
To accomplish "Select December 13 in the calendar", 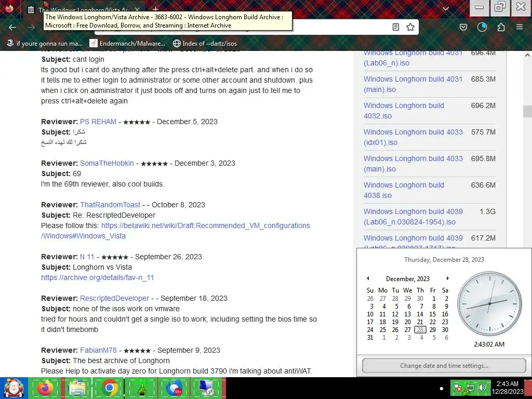I will 407,314.
